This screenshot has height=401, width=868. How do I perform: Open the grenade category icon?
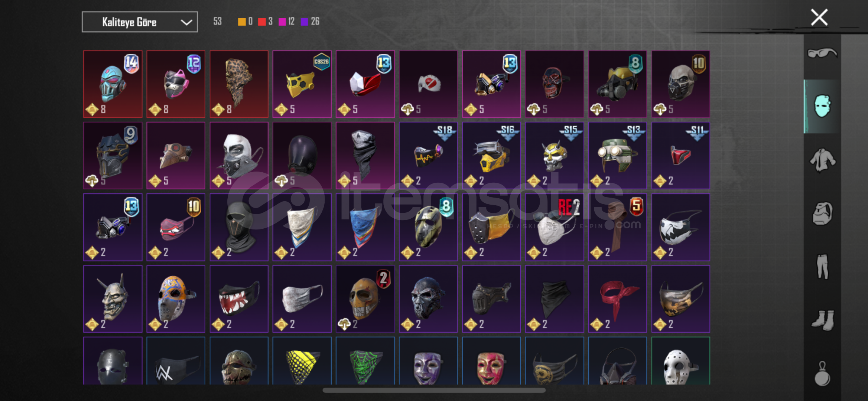click(822, 373)
